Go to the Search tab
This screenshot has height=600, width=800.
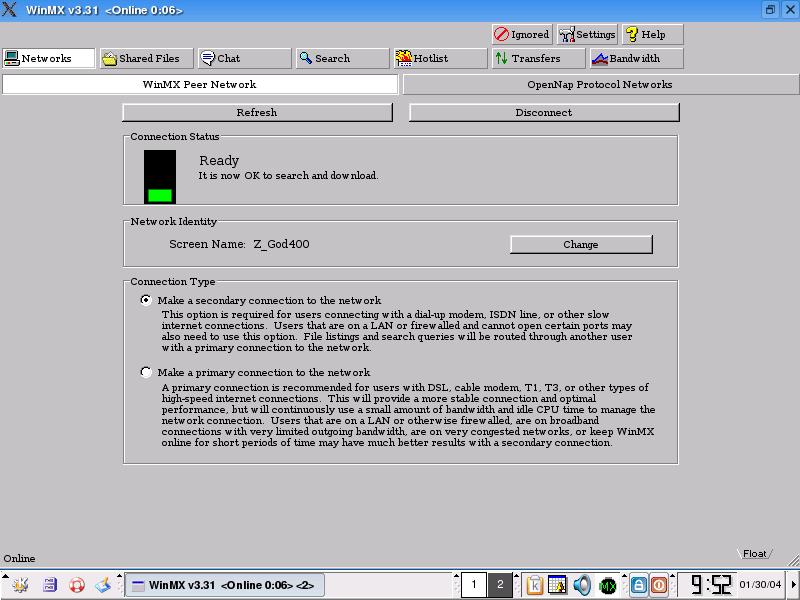coord(342,58)
